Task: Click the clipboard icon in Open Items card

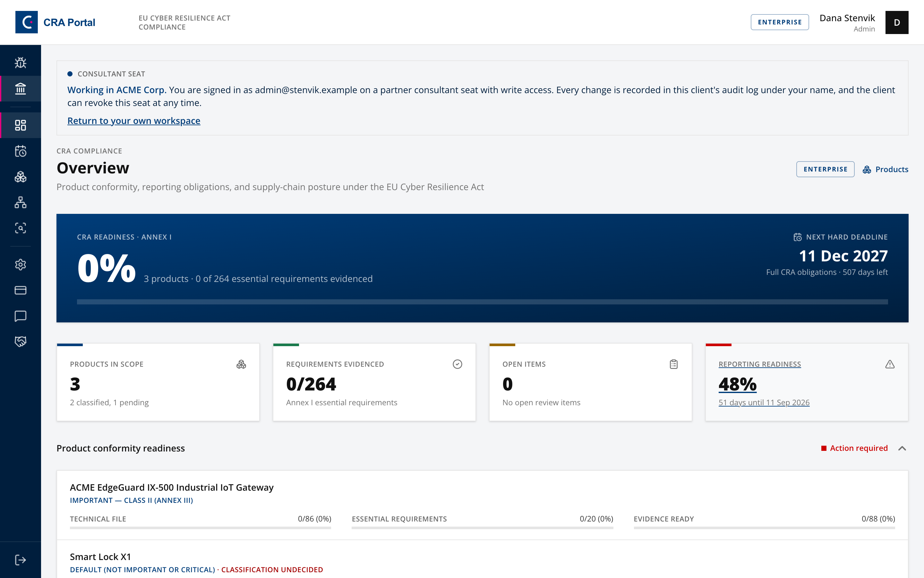Action: 673,364
